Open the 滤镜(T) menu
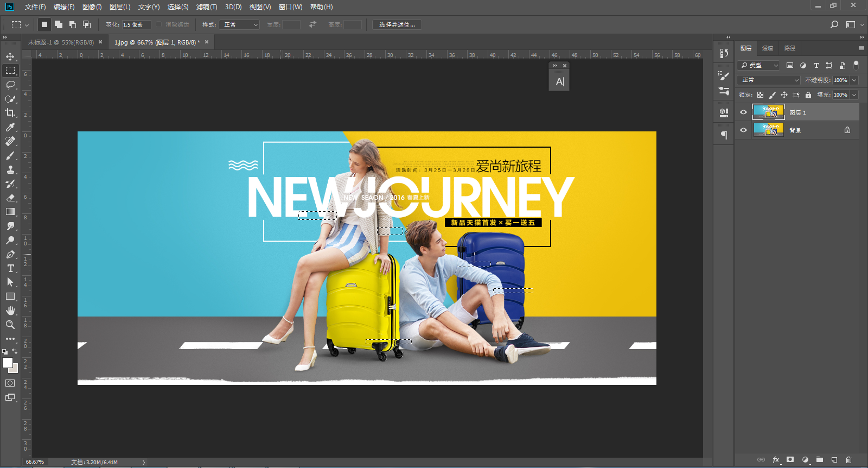The width and height of the screenshot is (868, 468). click(x=207, y=7)
